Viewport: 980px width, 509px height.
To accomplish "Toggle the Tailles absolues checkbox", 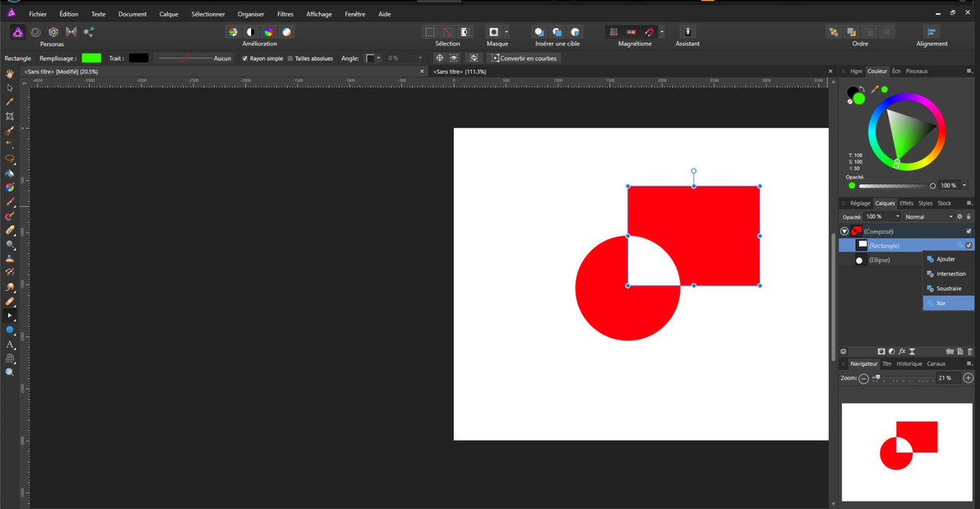I will point(290,58).
